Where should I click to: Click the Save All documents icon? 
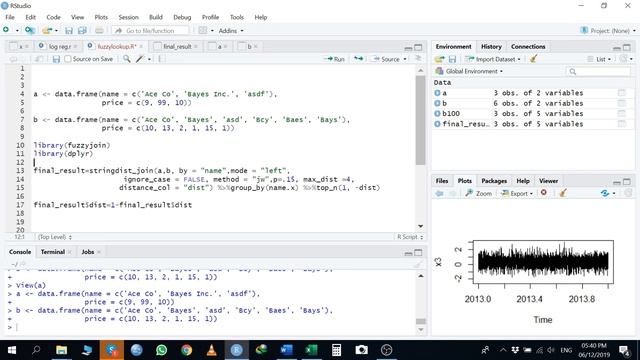[82, 31]
